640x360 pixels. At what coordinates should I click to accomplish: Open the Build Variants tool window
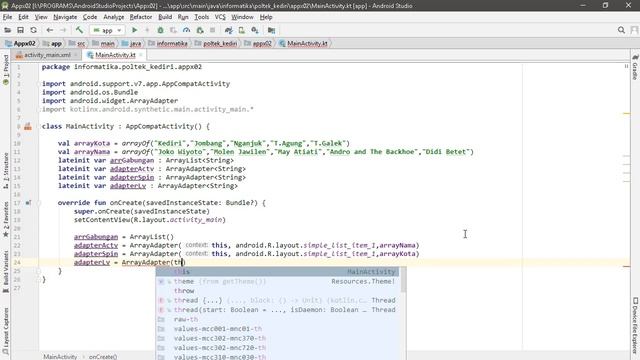(x=6, y=272)
